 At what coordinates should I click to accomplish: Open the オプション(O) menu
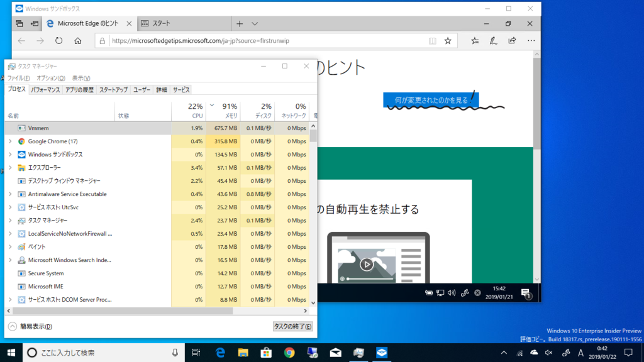50,78
